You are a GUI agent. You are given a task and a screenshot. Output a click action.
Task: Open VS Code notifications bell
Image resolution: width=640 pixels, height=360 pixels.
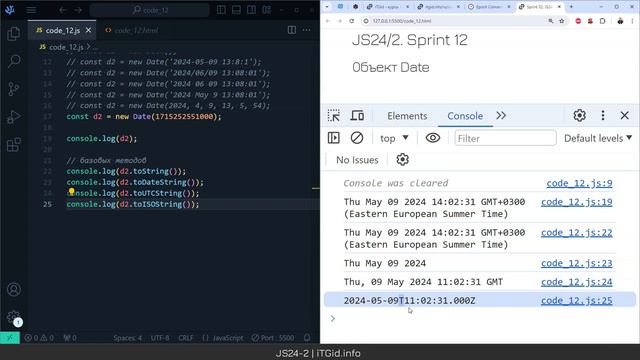point(307,338)
